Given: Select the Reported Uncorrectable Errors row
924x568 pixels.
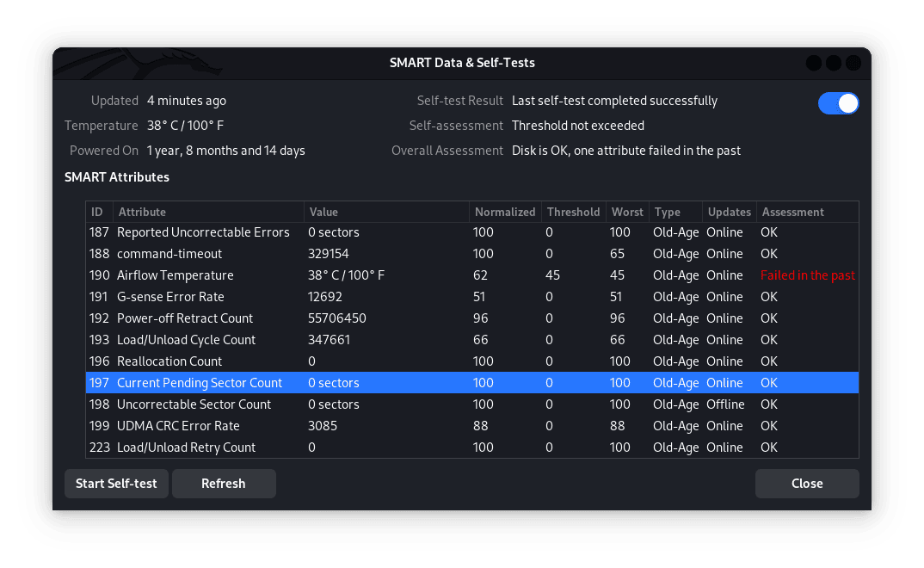Looking at the screenshot, I should pos(472,232).
